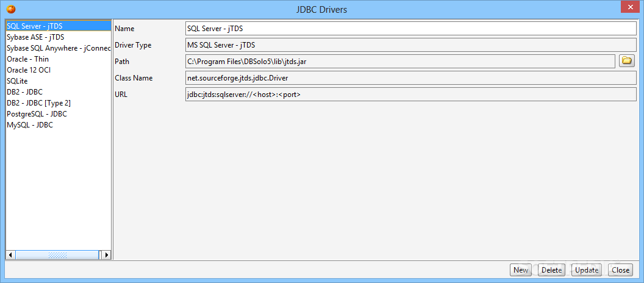Click the Path field
Image resolution: width=644 pixels, height=283 pixels.
point(401,61)
